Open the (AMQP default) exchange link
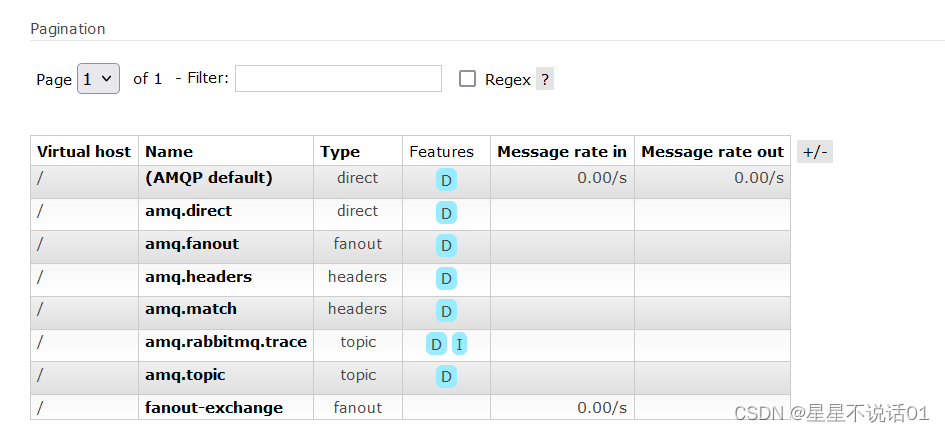The image size is (945, 432). coord(209,178)
